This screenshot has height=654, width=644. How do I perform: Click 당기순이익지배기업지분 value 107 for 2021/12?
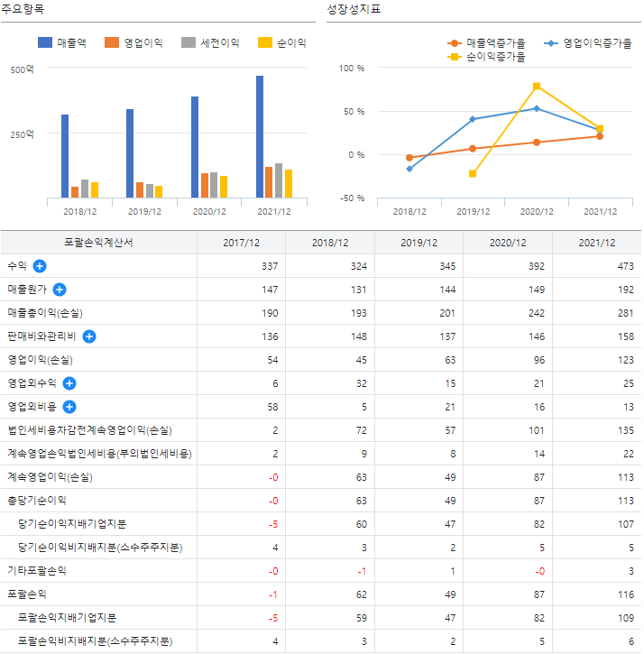click(x=626, y=524)
